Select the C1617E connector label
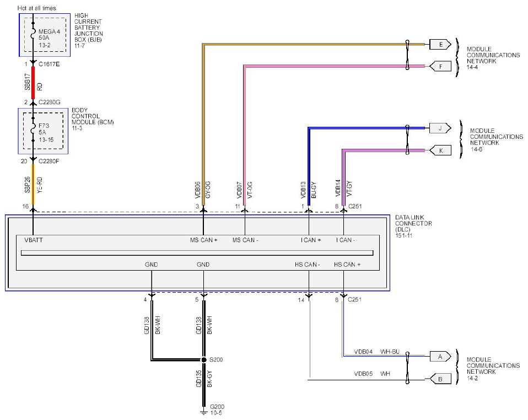 coord(49,64)
